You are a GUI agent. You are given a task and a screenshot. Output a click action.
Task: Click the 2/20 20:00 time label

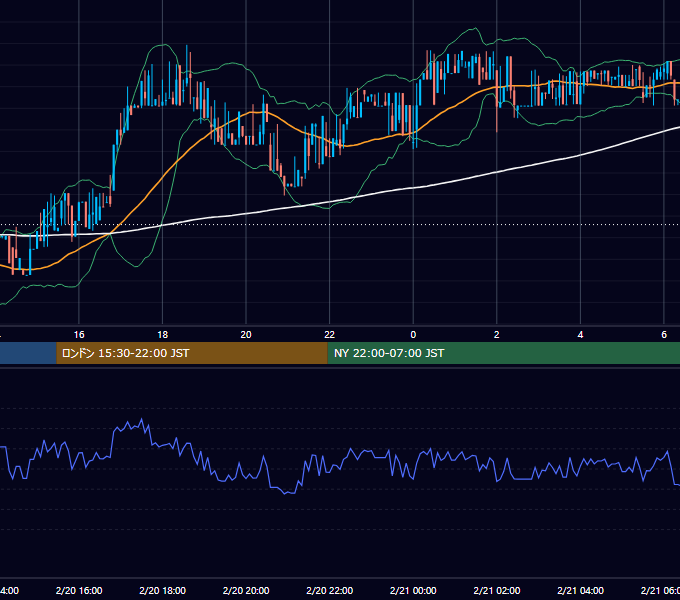tap(246, 590)
